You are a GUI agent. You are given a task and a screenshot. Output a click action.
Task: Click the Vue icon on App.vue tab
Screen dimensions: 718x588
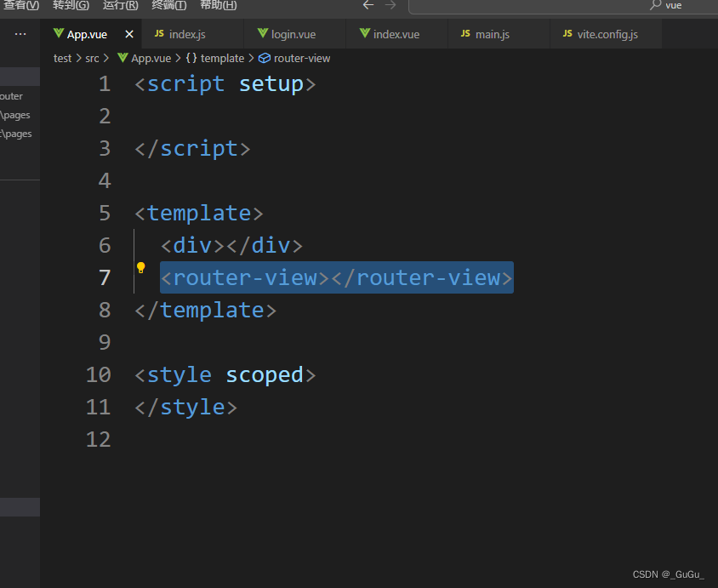[x=58, y=33]
